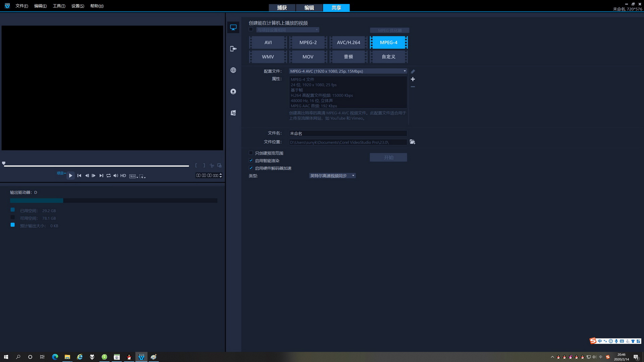644x362 pixels.
Task: Add a new profile with plus icon
Action: (x=413, y=79)
